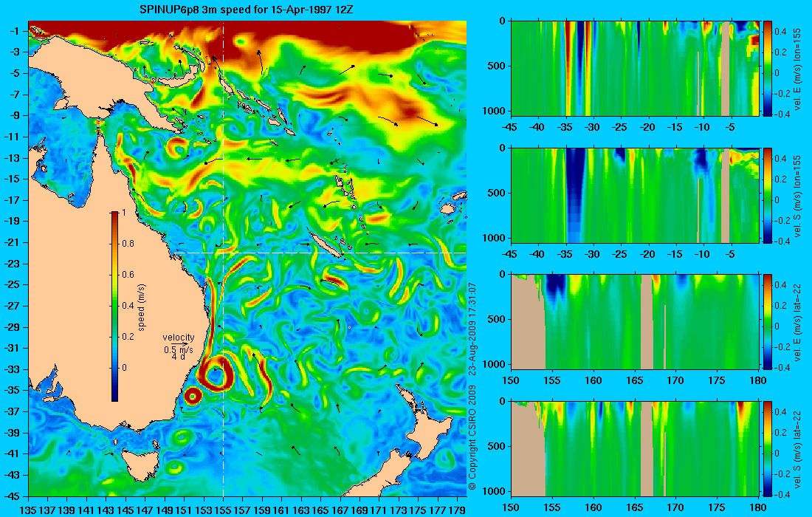Click the tan land block at left of vel. S lat=-22 section

(x=528, y=451)
